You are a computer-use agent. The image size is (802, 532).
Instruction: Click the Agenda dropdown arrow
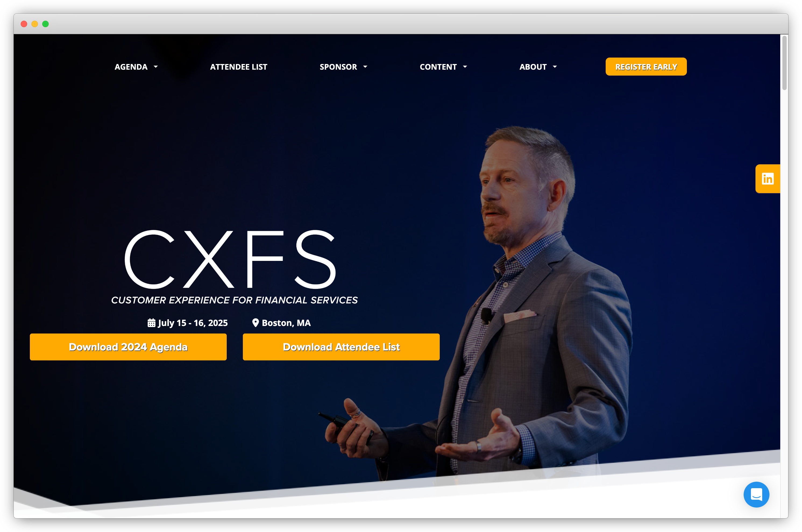click(157, 66)
